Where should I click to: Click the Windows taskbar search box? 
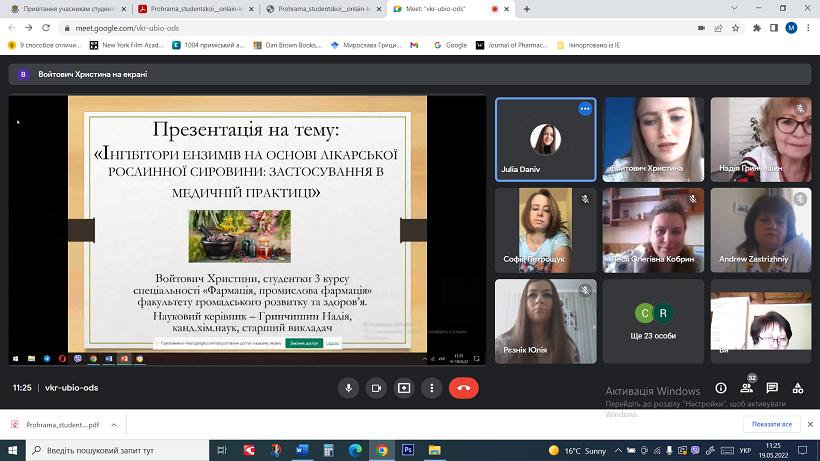pos(117,450)
